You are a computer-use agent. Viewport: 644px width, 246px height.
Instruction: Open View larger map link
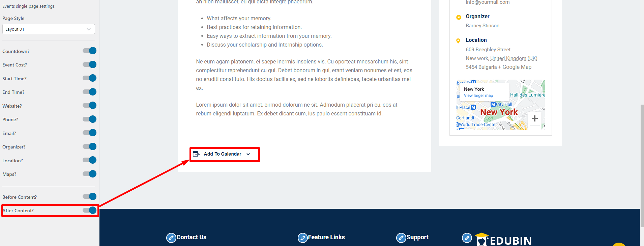pos(478,95)
